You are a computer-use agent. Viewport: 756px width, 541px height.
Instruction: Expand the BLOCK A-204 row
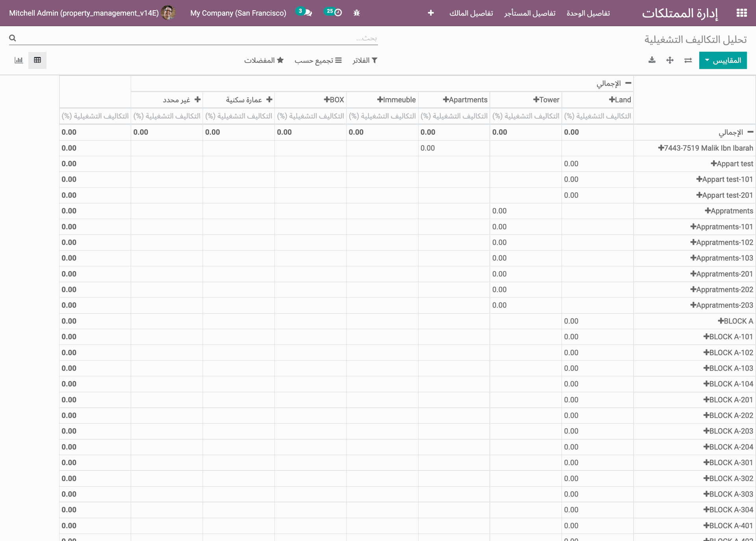tap(728, 447)
